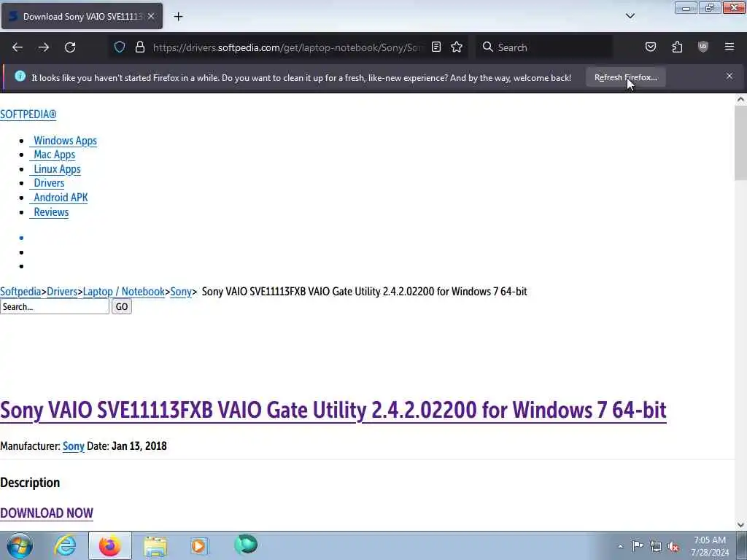747x560 pixels.
Task: Close the Download Sony VAIO tab
Action: [150, 16]
